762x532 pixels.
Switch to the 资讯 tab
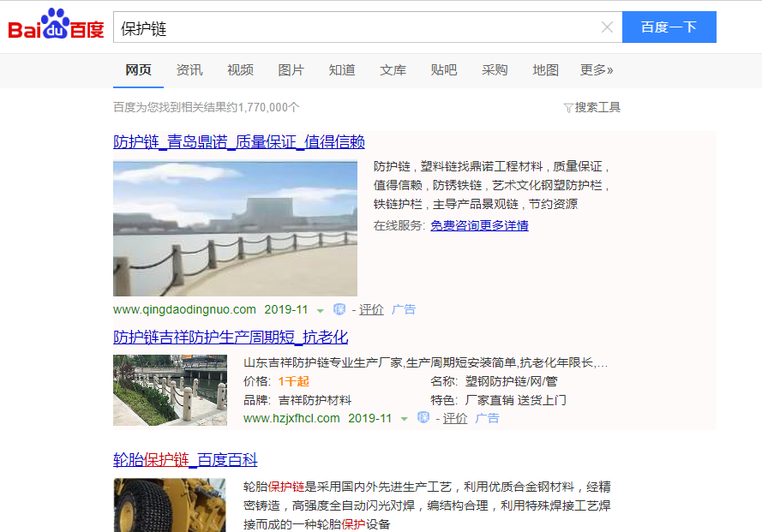(189, 70)
